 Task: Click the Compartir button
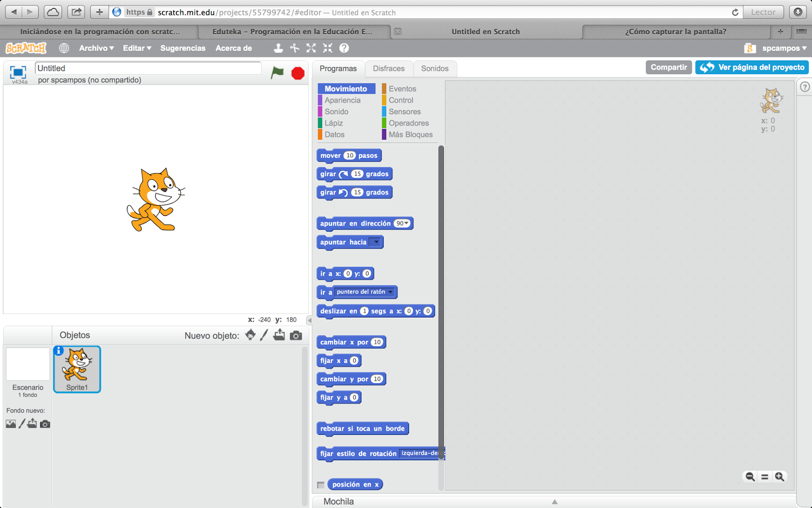(668, 67)
